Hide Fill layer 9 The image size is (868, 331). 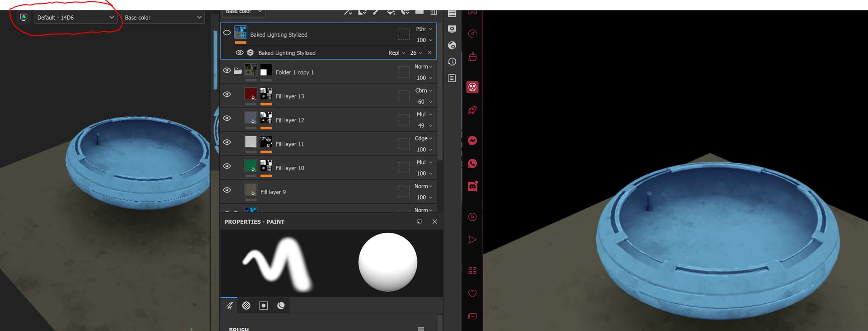click(x=227, y=190)
